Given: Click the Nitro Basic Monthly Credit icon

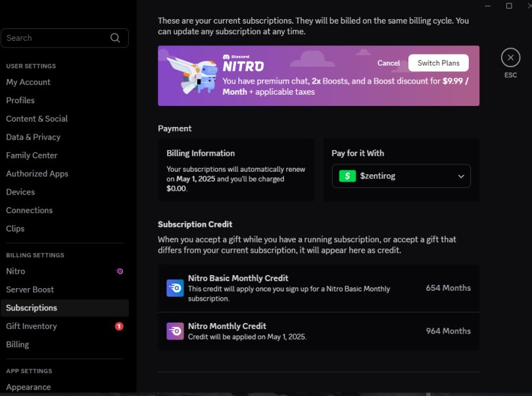Looking at the screenshot, I should tap(175, 288).
